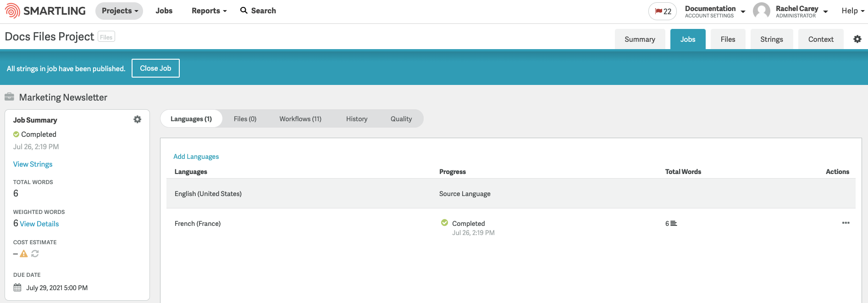Open the notifications flag showing 22
Screen dimensions: 868x303
[x=663, y=11]
